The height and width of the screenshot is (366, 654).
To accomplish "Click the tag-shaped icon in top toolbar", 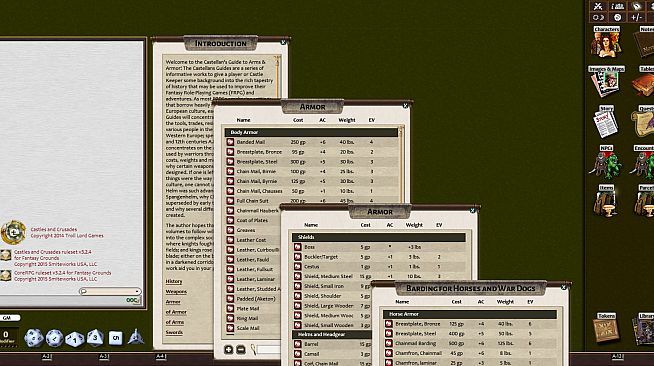I will point(636,6).
